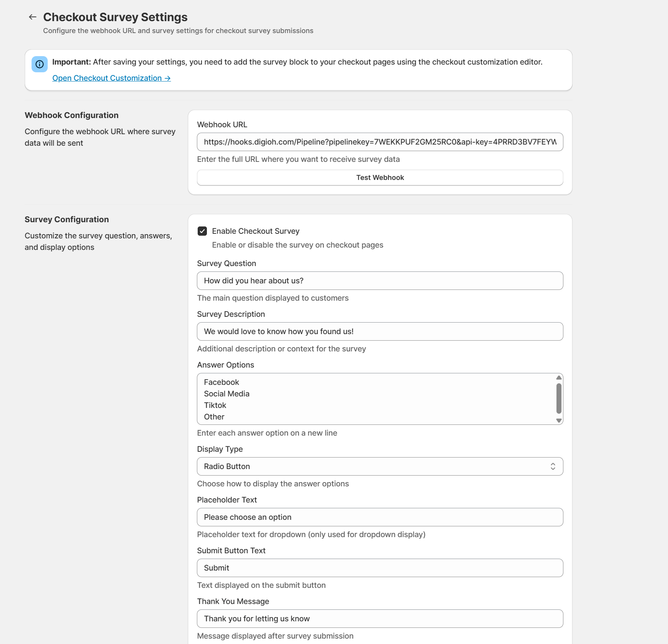
Task: Focus the Survey Description field
Action: (x=380, y=331)
